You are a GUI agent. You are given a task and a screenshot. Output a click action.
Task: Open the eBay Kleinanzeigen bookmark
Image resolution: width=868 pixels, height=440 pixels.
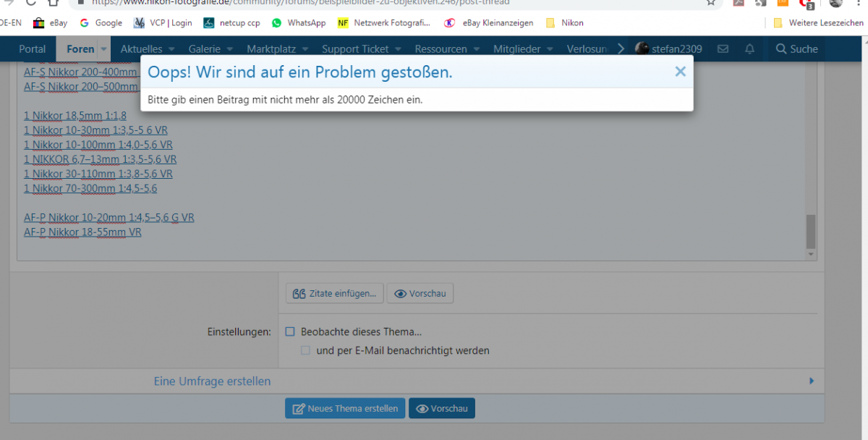click(489, 23)
